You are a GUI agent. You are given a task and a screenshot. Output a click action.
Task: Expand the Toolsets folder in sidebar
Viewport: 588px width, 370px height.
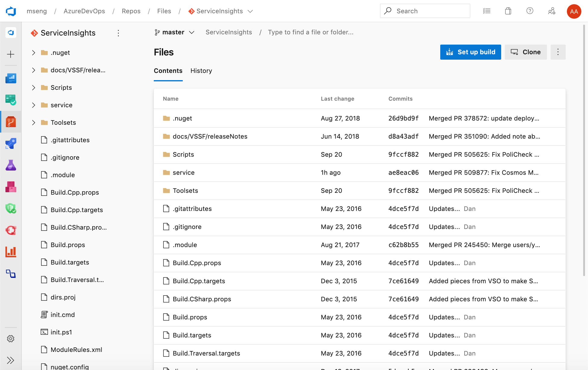pyautogui.click(x=33, y=122)
